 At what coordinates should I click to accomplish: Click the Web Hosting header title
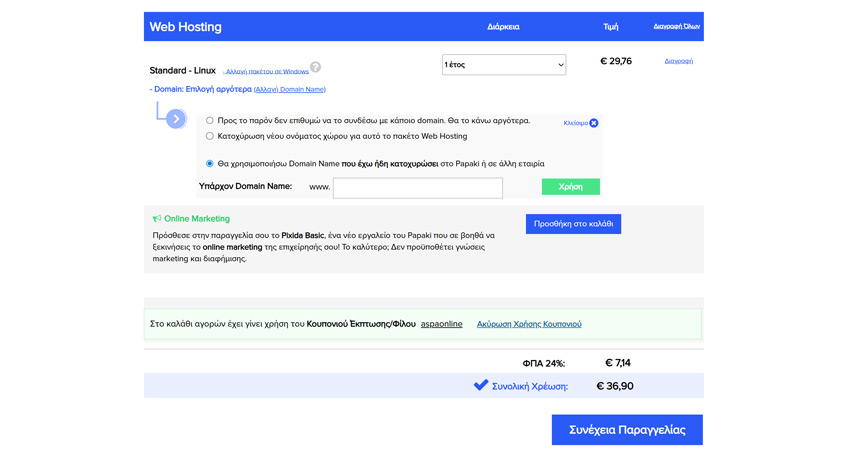point(186,27)
